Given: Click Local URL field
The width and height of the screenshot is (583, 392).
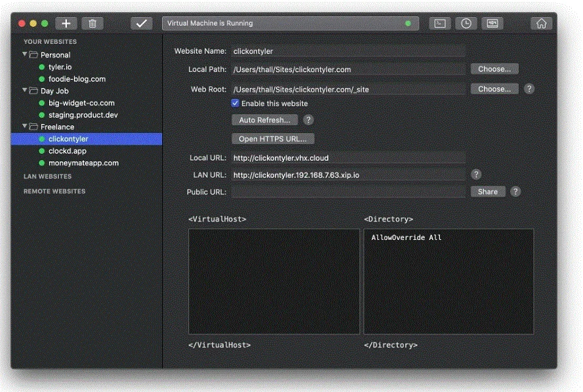Looking at the screenshot, I should click(348, 158).
